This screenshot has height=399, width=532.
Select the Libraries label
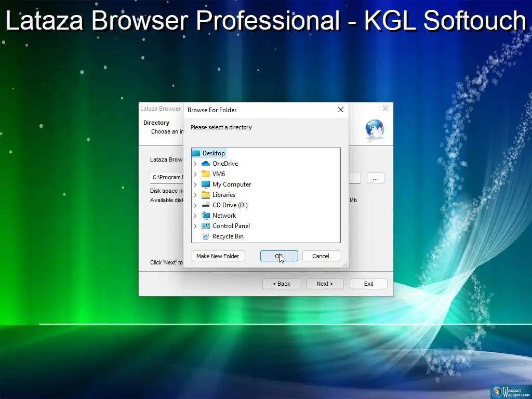pos(224,195)
